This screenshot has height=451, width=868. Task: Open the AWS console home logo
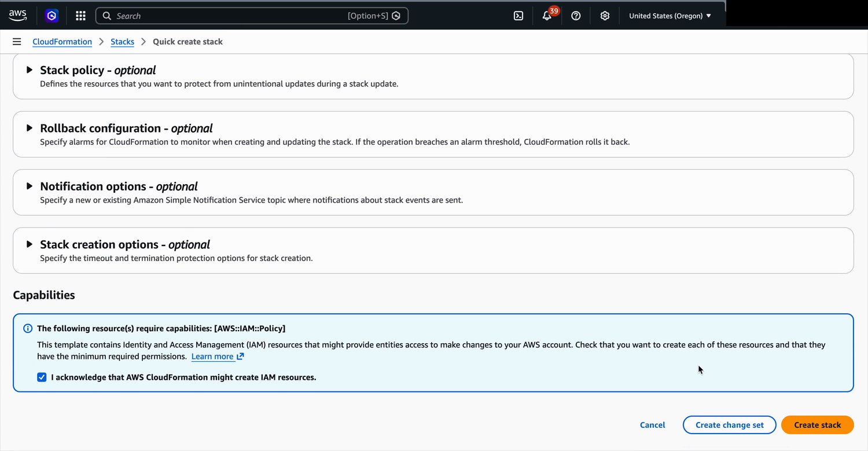coord(18,16)
